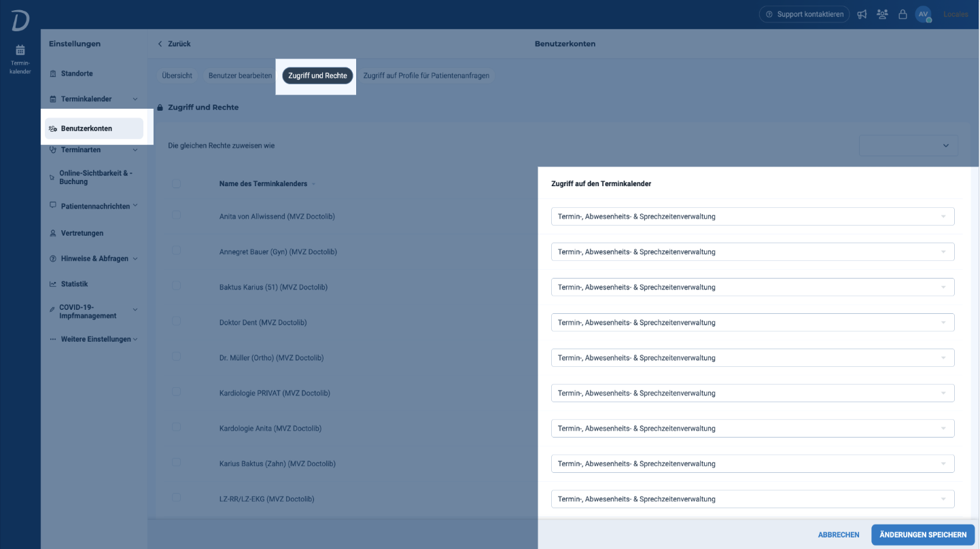Tick the select-all checkbox in table header
This screenshot has height=549, width=980.
click(x=177, y=183)
